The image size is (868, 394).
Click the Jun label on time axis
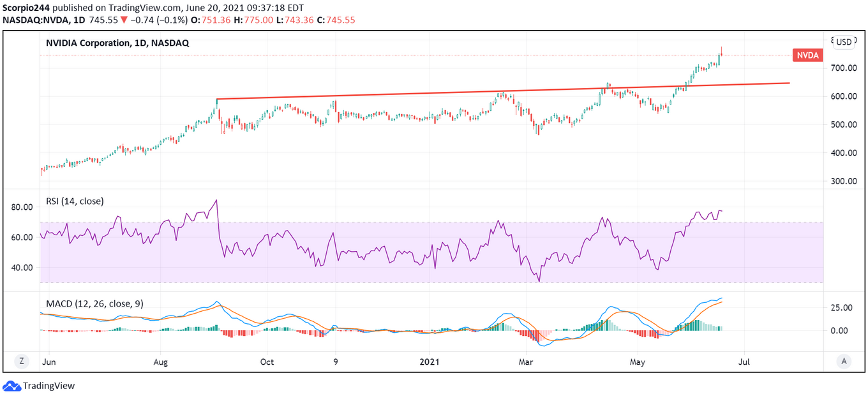click(48, 361)
